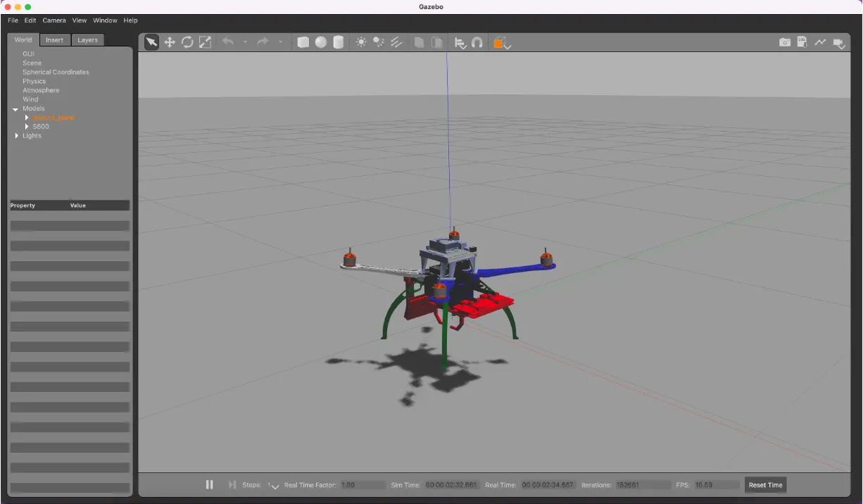Choose the rotate mode tool
863x504 pixels.
point(187,42)
